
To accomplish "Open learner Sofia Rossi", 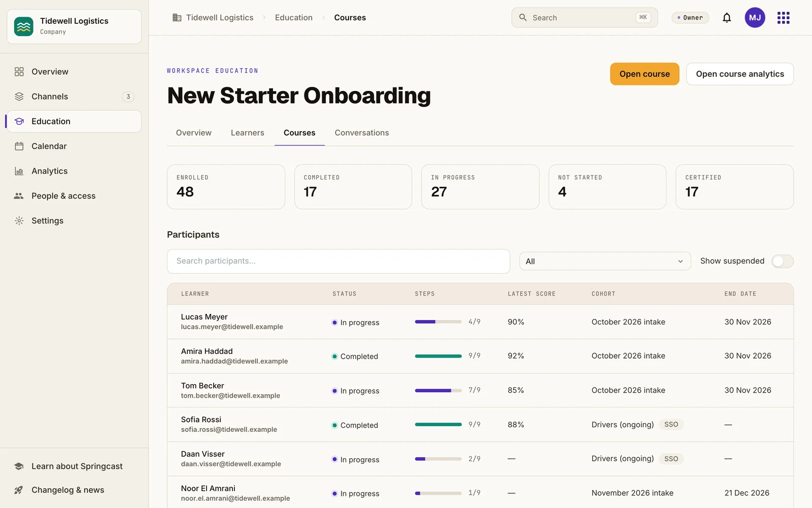I will click(201, 420).
